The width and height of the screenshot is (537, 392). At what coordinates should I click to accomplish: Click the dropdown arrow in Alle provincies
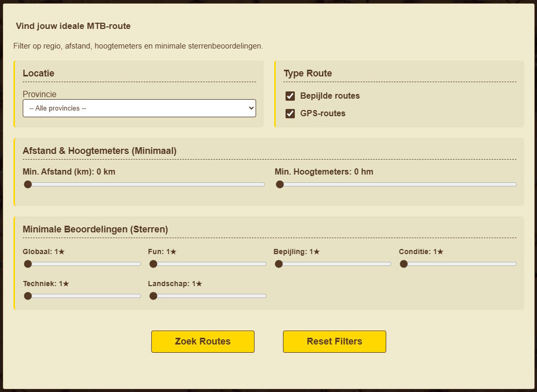click(x=251, y=108)
